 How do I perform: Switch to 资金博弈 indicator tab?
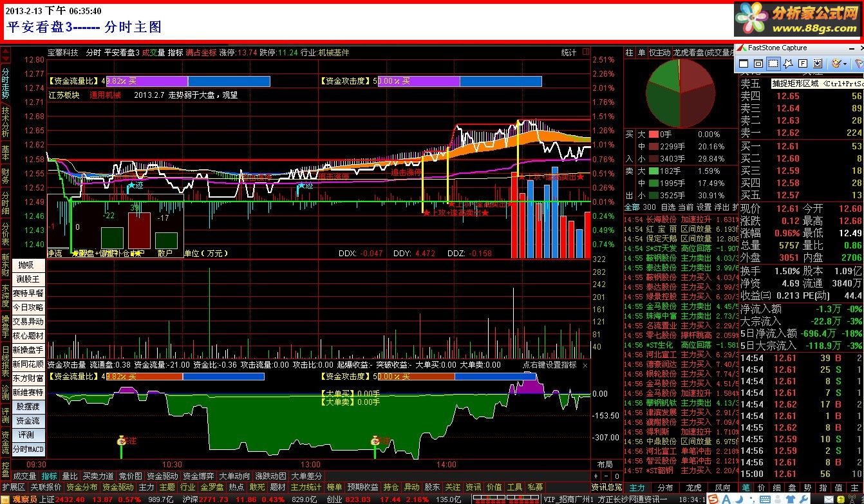tap(198, 476)
